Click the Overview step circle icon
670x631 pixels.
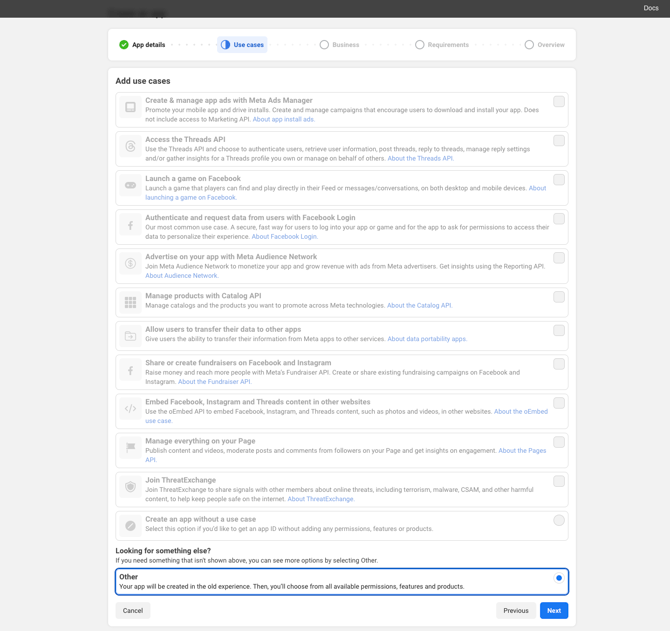(529, 44)
